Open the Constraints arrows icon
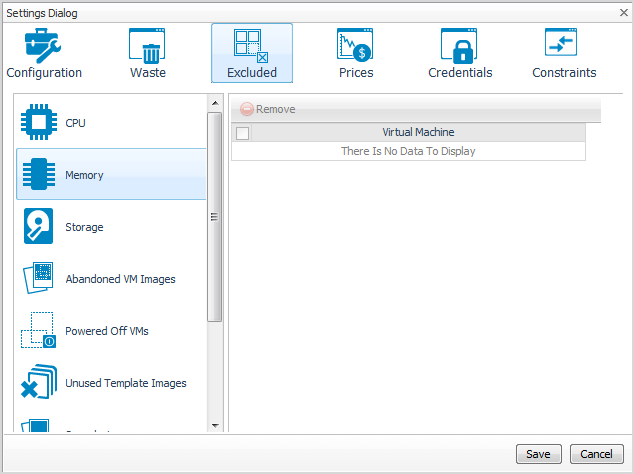The image size is (634, 474). coord(561,42)
